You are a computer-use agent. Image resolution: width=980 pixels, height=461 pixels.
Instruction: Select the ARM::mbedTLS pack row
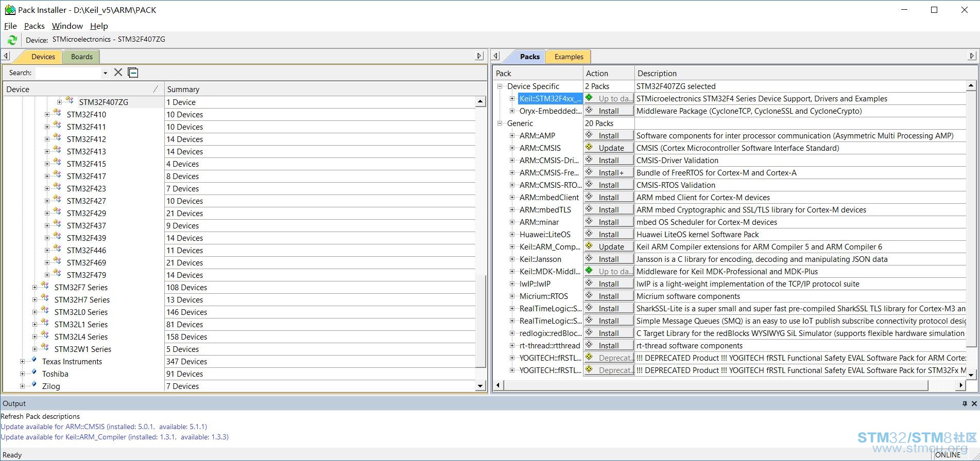(x=730, y=209)
